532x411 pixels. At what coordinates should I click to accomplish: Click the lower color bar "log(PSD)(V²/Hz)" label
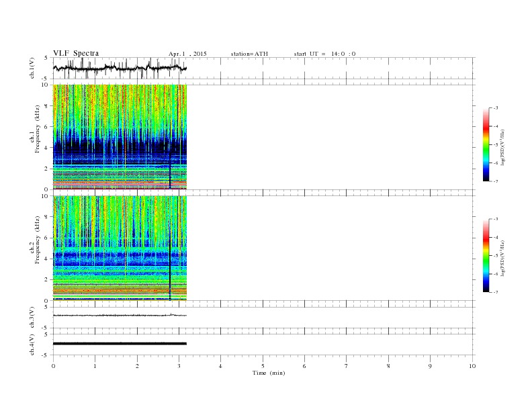tap(502, 259)
